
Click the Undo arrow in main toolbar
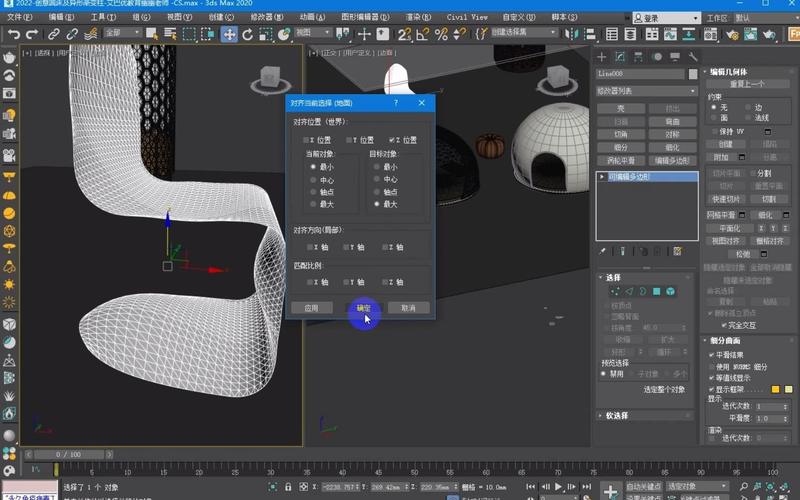tap(13, 34)
